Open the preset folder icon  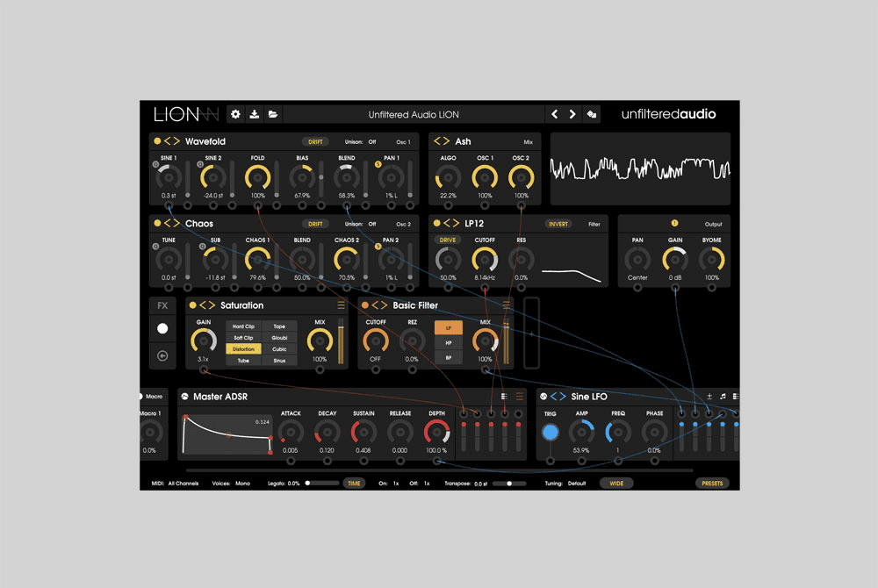(x=273, y=114)
